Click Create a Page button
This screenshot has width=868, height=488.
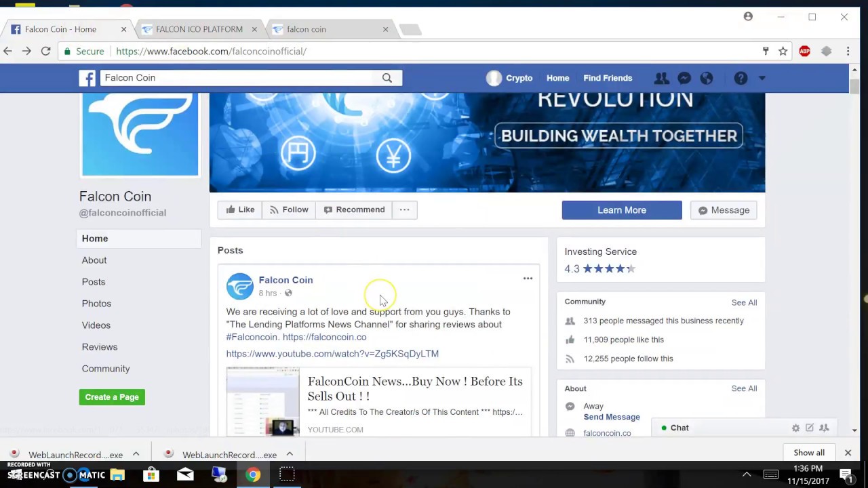tap(112, 397)
